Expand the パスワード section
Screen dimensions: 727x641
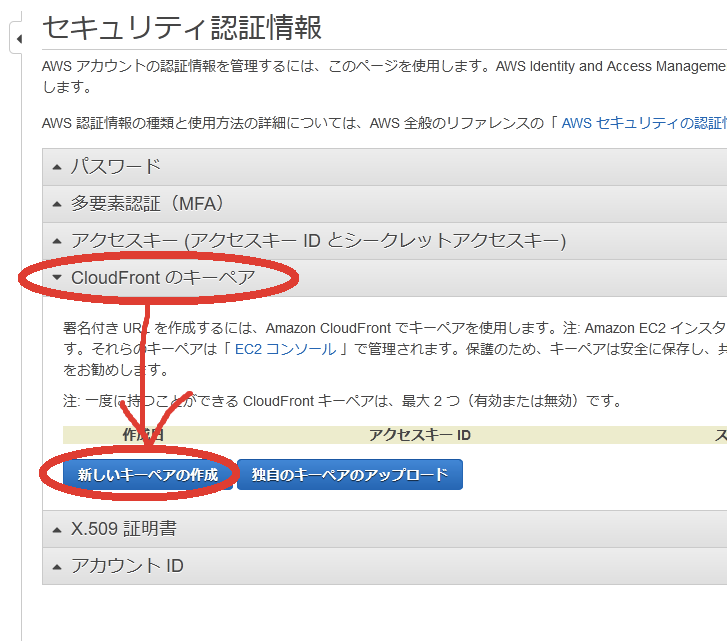point(384,167)
